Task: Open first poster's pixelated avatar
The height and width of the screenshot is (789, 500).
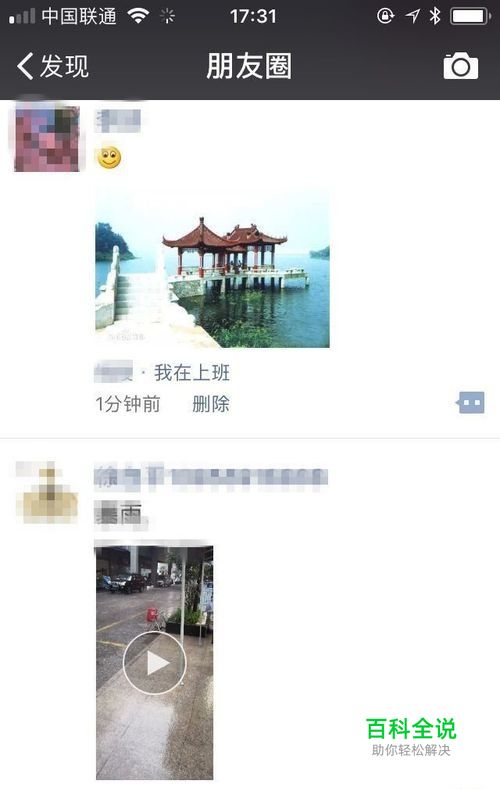Action: tap(47, 138)
